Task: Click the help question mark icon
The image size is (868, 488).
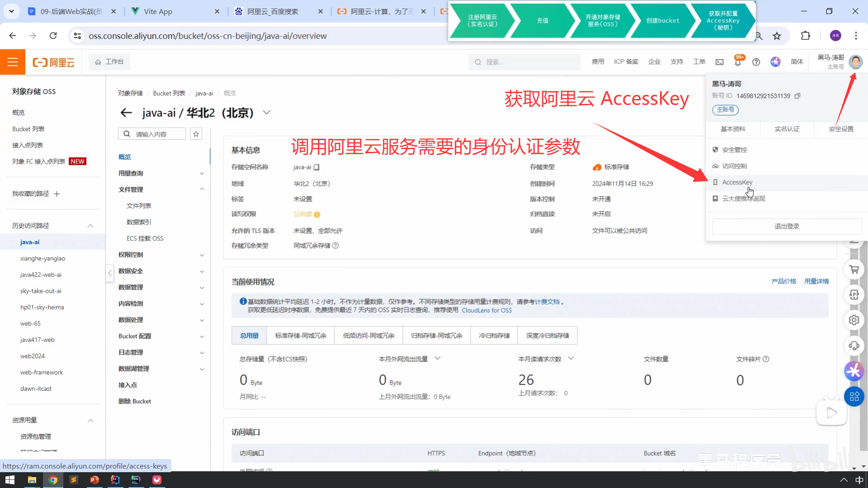Action: pyautogui.click(x=756, y=62)
